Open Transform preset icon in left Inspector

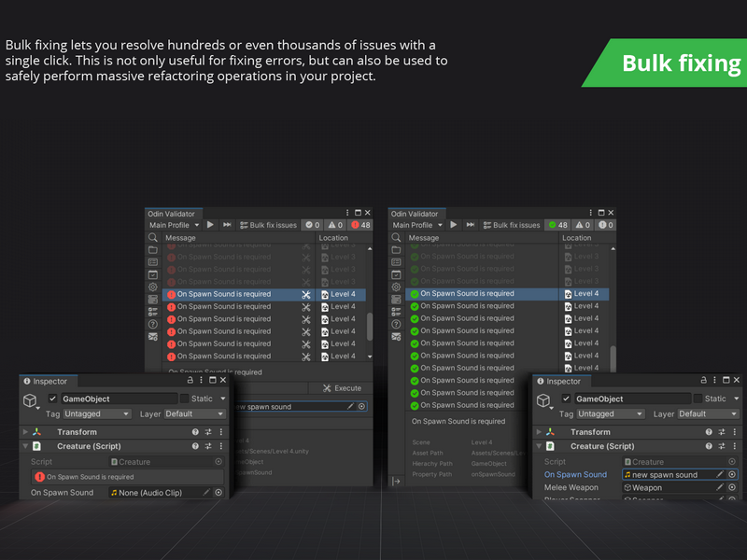click(x=208, y=432)
